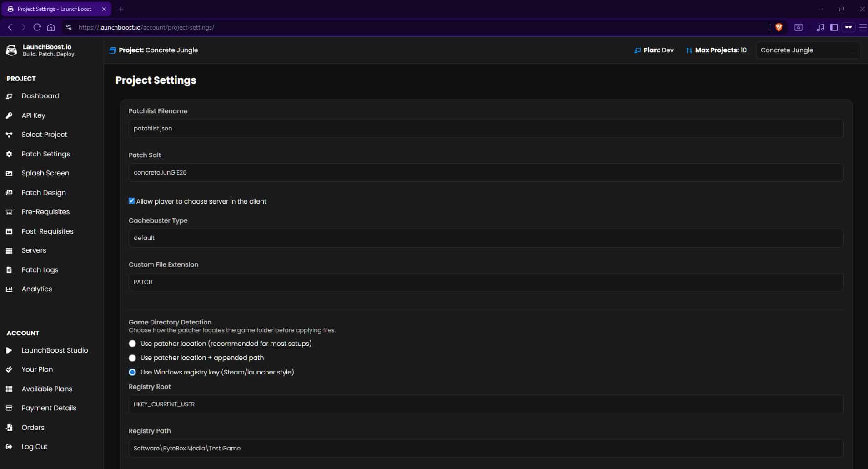This screenshot has height=469, width=868.
Task: Click the Dashboard sidebar icon
Action: click(x=9, y=96)
